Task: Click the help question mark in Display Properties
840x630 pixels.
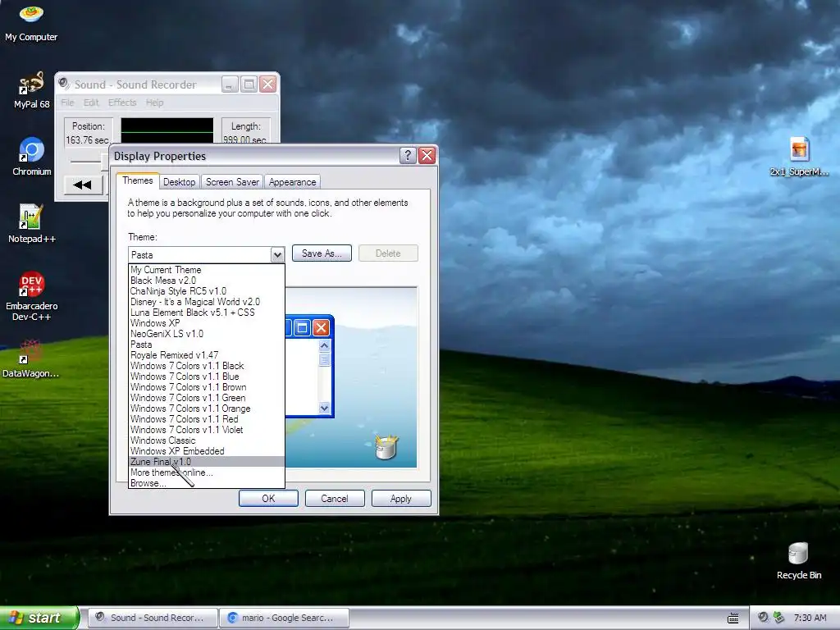Action: [x=408, y=155]
